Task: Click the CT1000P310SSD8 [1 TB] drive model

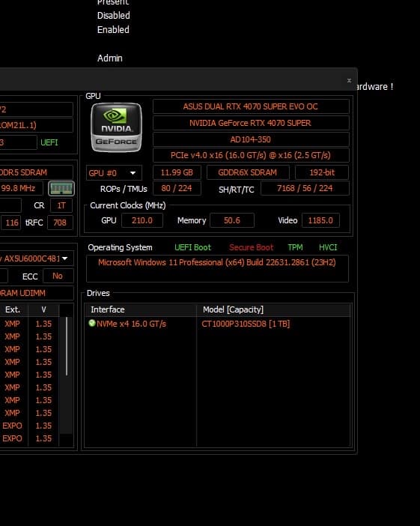Action: tap(246, 324)
